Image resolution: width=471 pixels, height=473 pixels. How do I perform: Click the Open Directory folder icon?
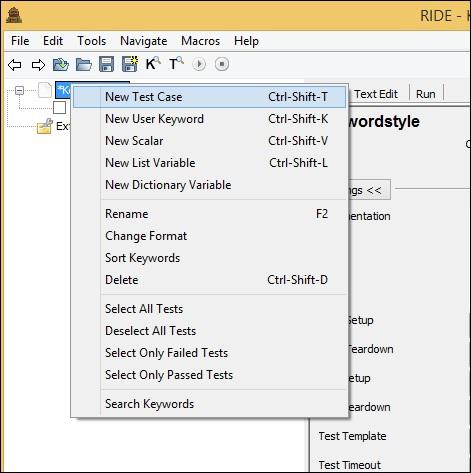tap(84, 64)
